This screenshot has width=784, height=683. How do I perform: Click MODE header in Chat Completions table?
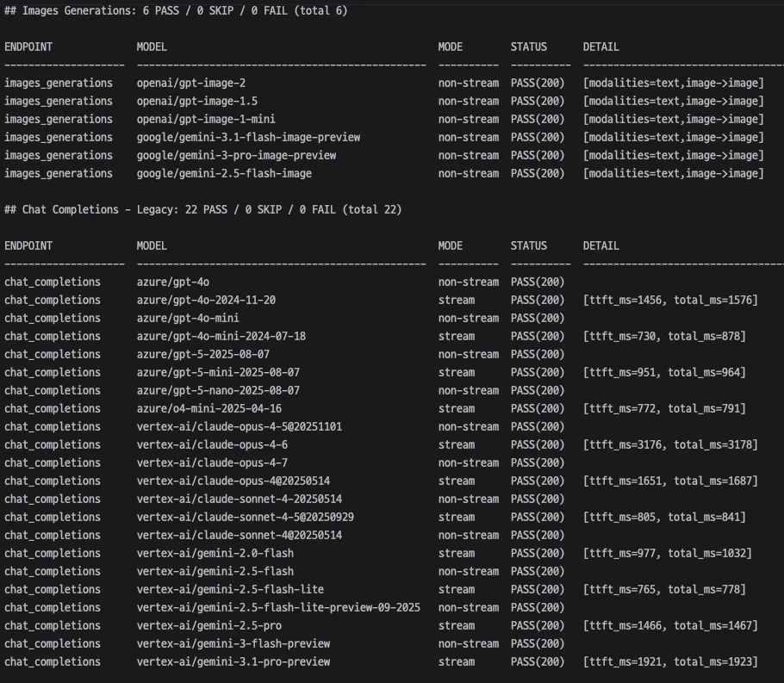[451, 246]
